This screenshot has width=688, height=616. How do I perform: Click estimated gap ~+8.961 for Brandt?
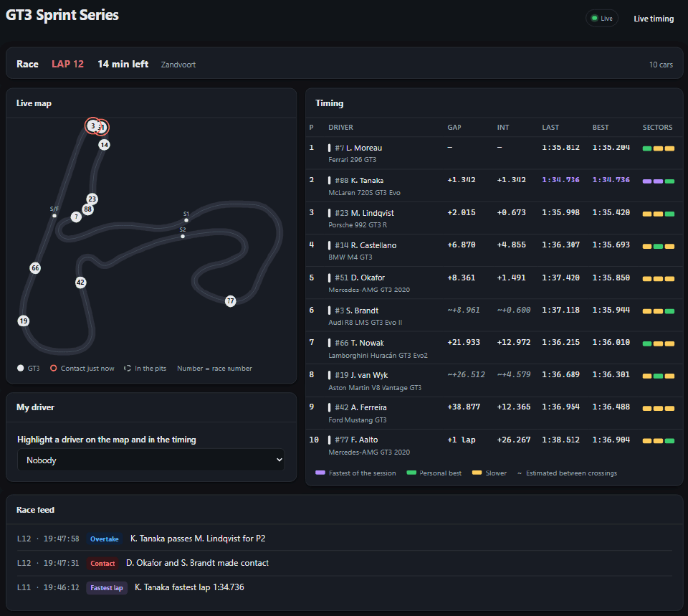pos(464,310)
